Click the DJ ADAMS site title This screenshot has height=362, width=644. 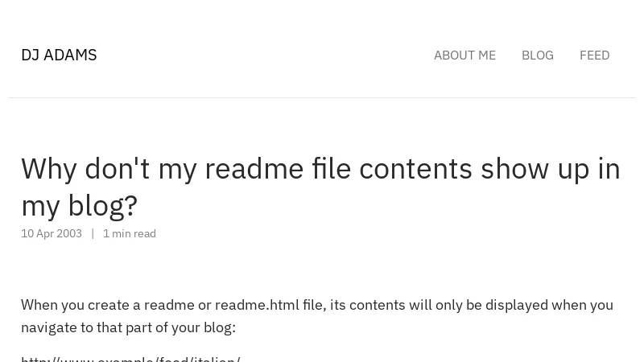tap(59, 55)
